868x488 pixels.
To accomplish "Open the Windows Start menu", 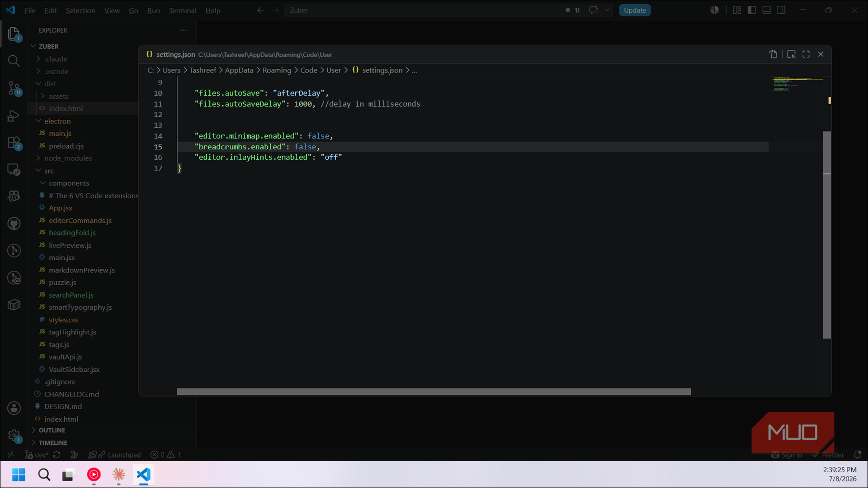I will click(18, 475).
